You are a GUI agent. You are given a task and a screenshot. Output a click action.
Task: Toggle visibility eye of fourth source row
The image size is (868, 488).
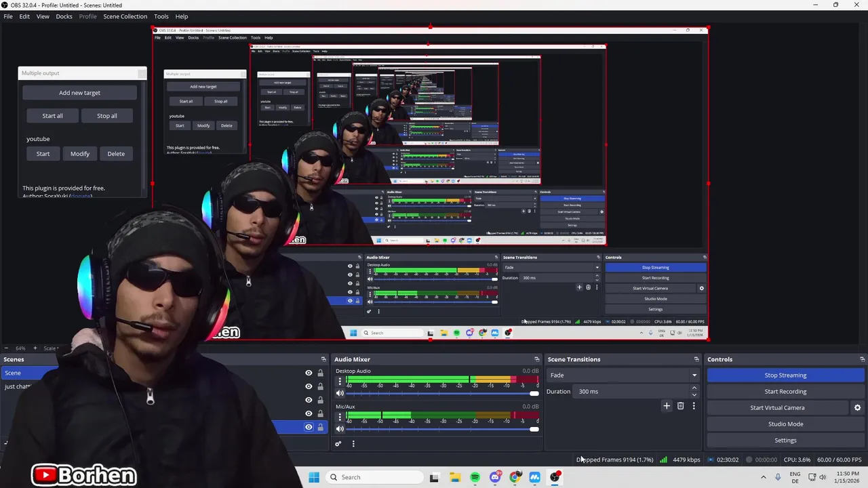click(309, 413)
